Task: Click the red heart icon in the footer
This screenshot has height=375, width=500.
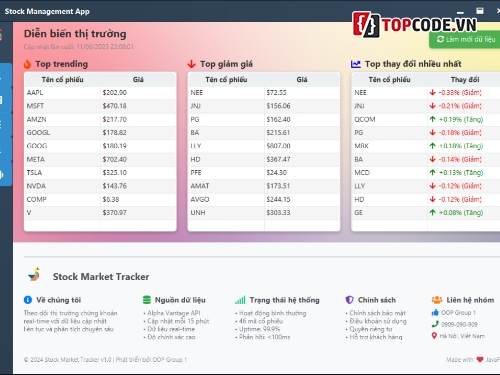Action: 480,359
